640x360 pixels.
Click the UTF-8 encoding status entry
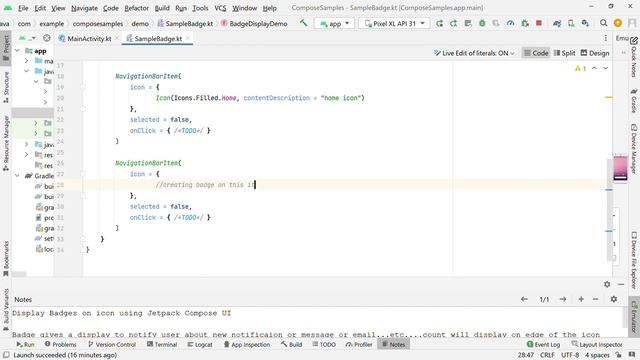[570, 355]
